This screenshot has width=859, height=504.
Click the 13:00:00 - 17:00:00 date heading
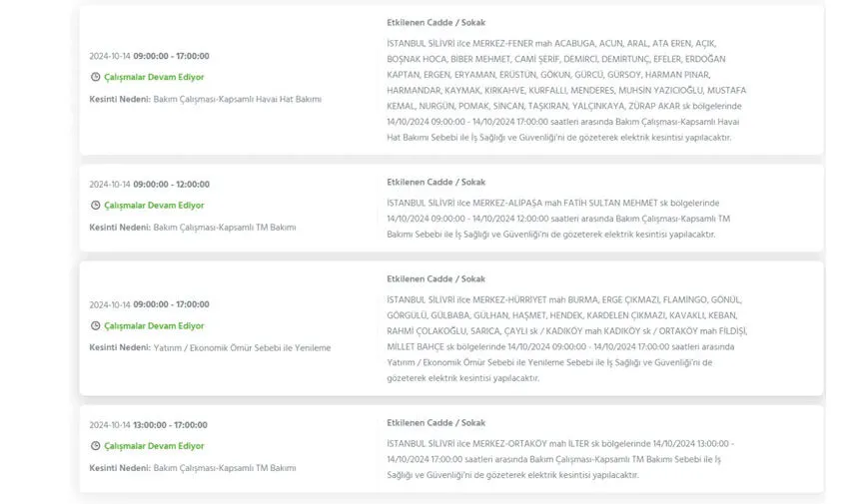[x=148, y=425]
